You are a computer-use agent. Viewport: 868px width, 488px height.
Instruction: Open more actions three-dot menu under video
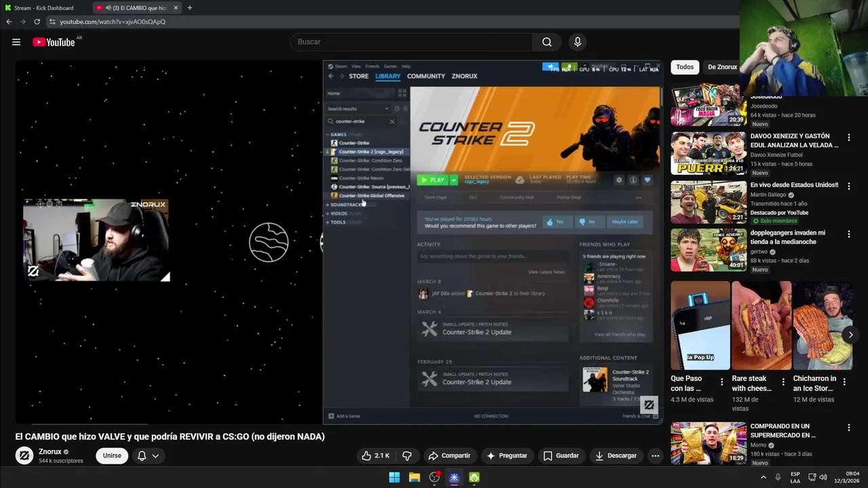coord(655,455)
